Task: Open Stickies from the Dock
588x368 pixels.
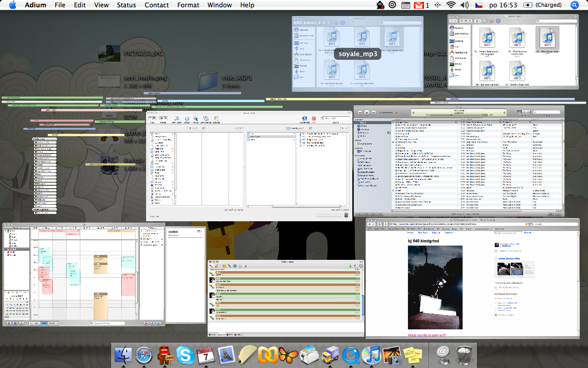Action: coord(412,355)
